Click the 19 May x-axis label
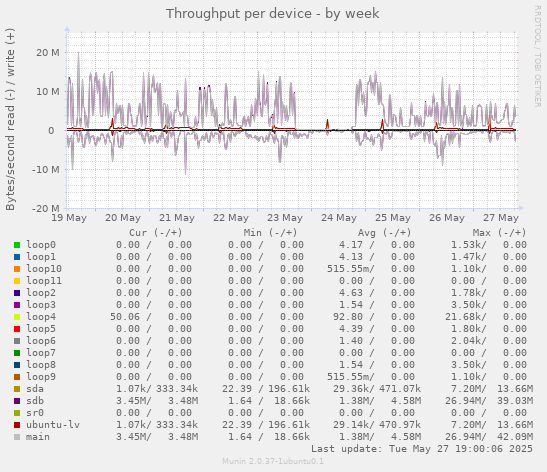 69,218
